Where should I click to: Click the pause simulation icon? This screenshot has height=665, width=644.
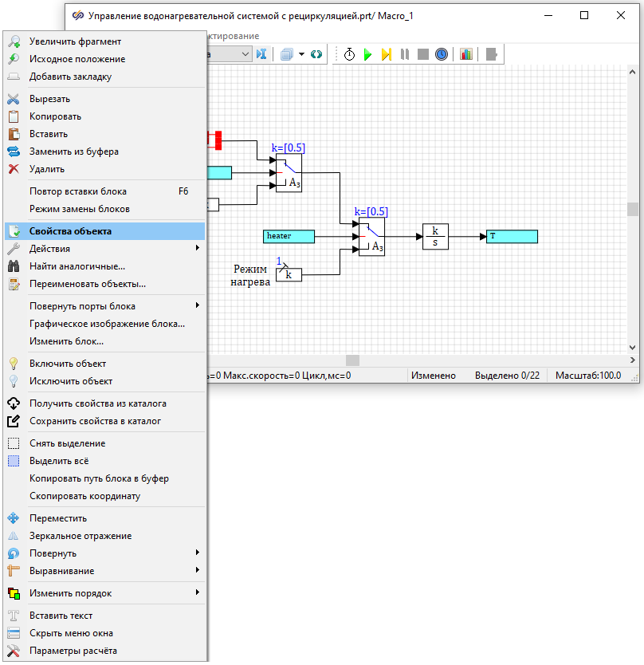point(405,54)
